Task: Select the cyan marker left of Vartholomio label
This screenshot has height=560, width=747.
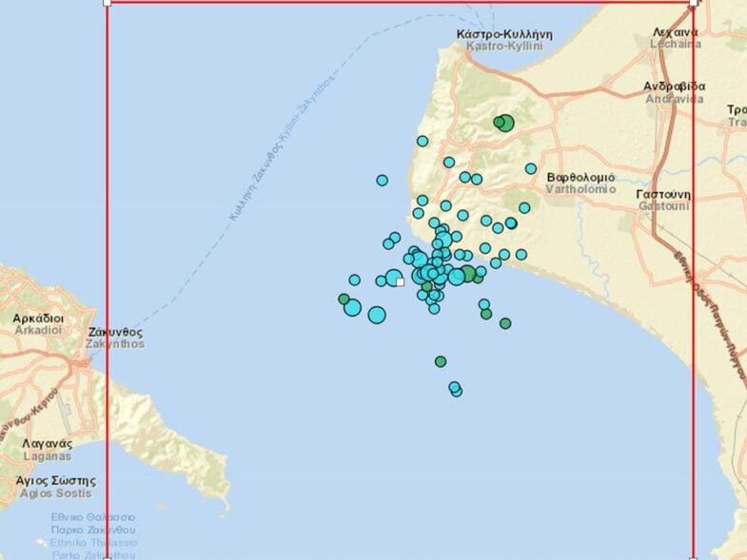Action: [x=531, y=168]
